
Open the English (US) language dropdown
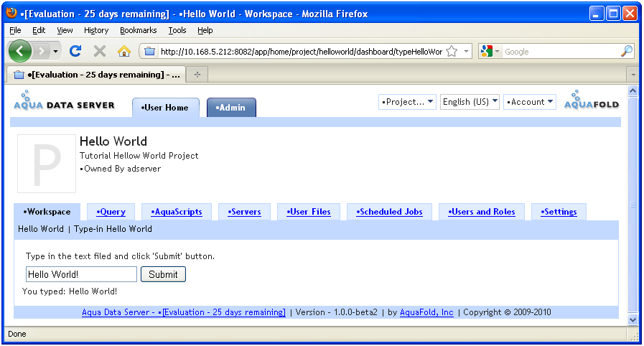point(470,102)
